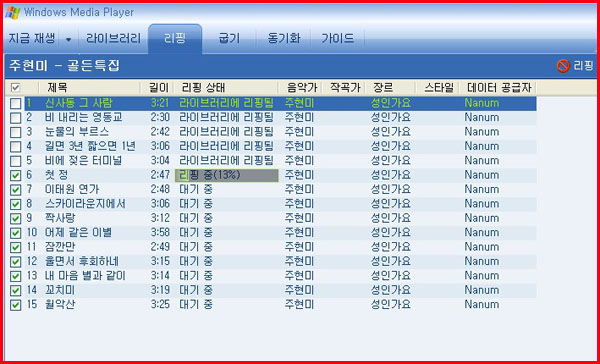600x364 pixels.
Task: Click the album title 주현미 - 골든특집
Action: 64,66
